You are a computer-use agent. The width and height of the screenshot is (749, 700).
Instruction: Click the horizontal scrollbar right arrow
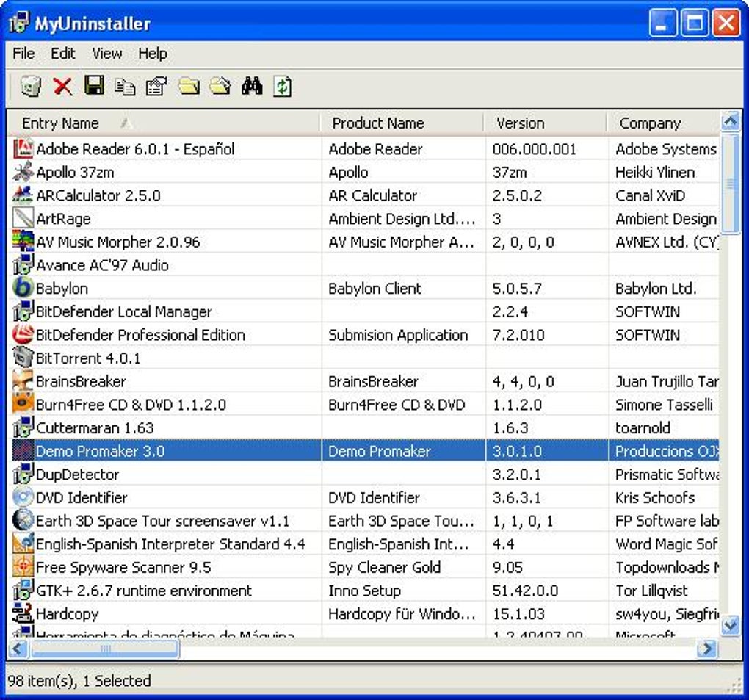(707, 649)
